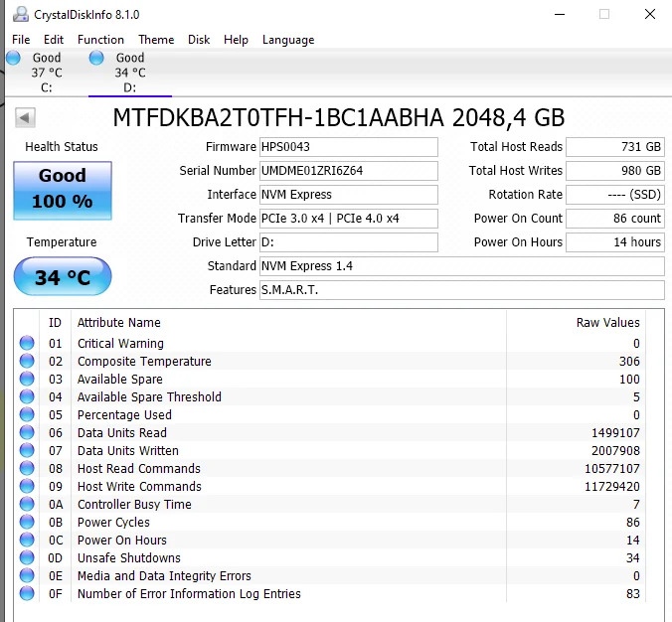Click Total Host Writes value 980 GB
The height and width of the screenshot is (622, 672).
(x=615, y=171)
